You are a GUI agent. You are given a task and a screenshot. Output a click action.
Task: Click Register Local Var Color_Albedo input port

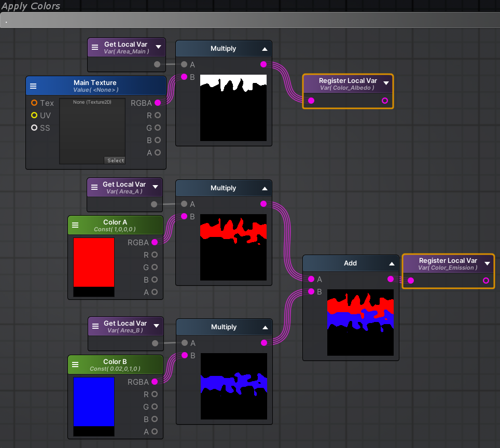coord(311,101)
